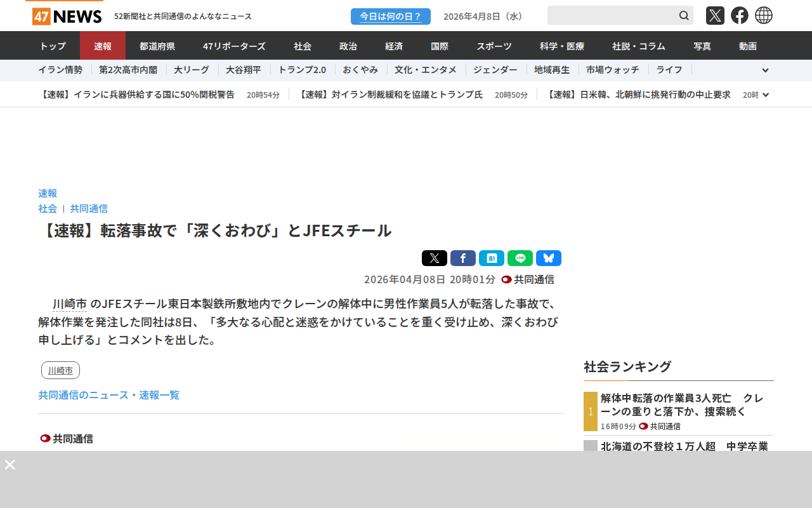This screenshot has width=812, height=508.
Task: Click the globe language icon
Action: coord(764,15)
